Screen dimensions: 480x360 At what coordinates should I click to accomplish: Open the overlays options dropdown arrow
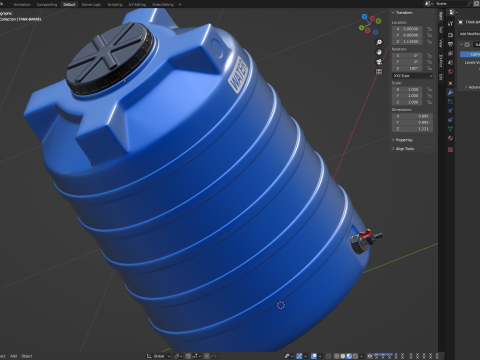[x=321, y=356]
